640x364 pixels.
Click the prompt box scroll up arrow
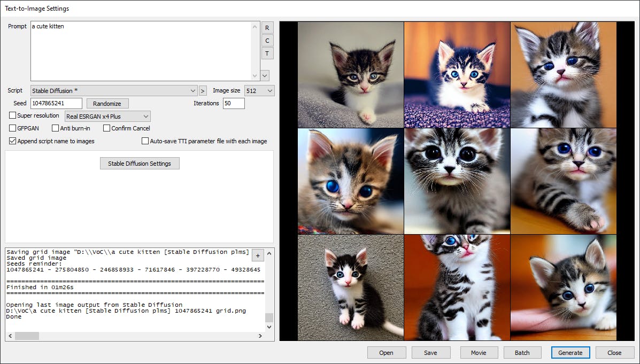click(x=255, y=27)
